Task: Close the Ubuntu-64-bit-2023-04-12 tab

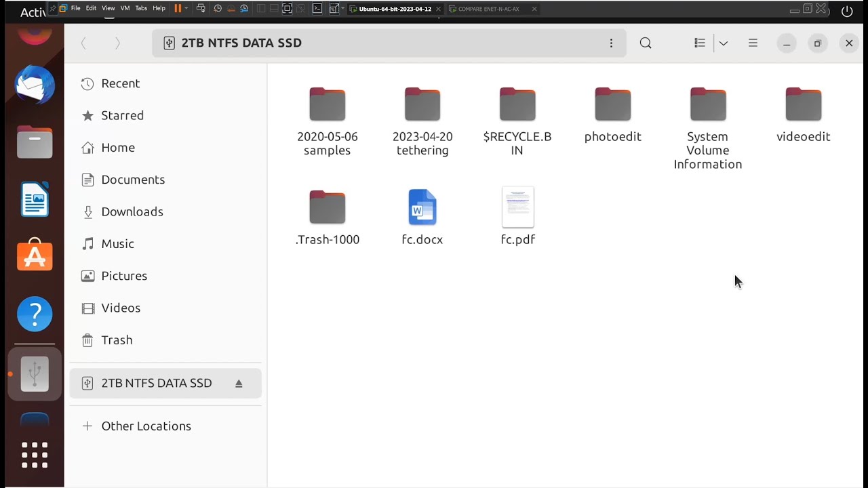Action: pyautogui.click(x=438, y=9)
